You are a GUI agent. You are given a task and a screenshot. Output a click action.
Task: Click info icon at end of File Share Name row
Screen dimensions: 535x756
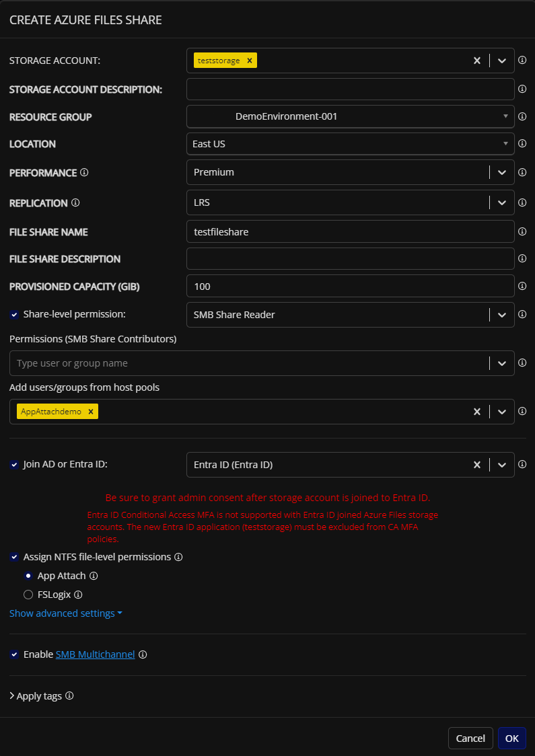[x=522, y=231]
